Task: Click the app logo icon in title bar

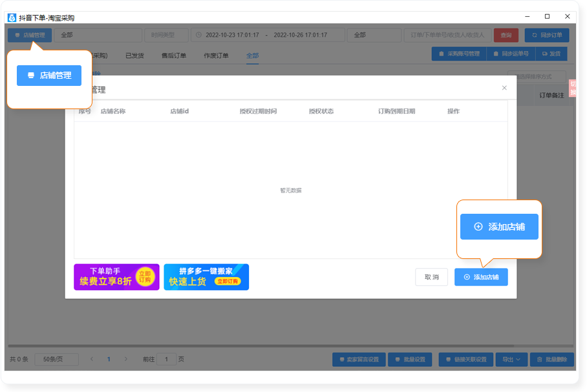Action: [x=12, y=17]
